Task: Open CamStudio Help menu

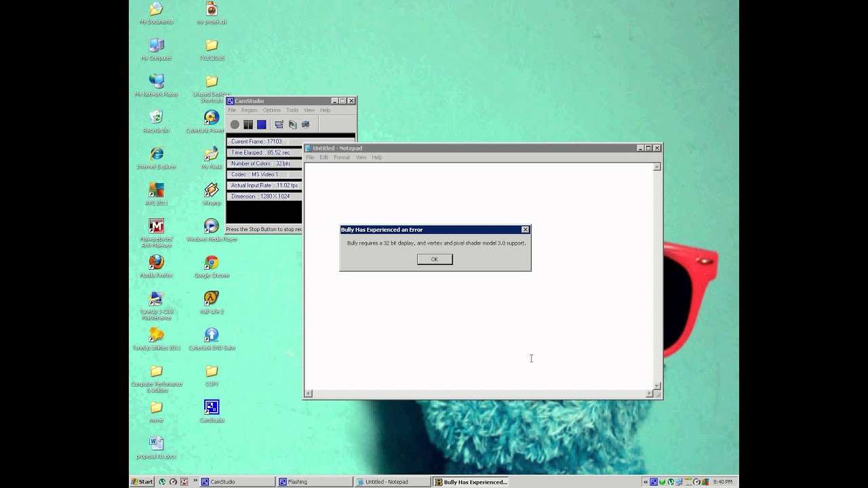Action: coord(325,110)
